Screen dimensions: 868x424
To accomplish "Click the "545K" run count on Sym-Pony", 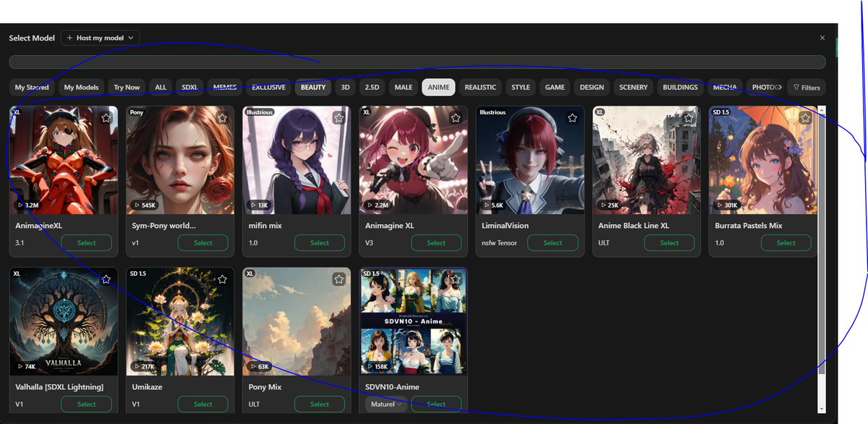I will coord(145,205).
